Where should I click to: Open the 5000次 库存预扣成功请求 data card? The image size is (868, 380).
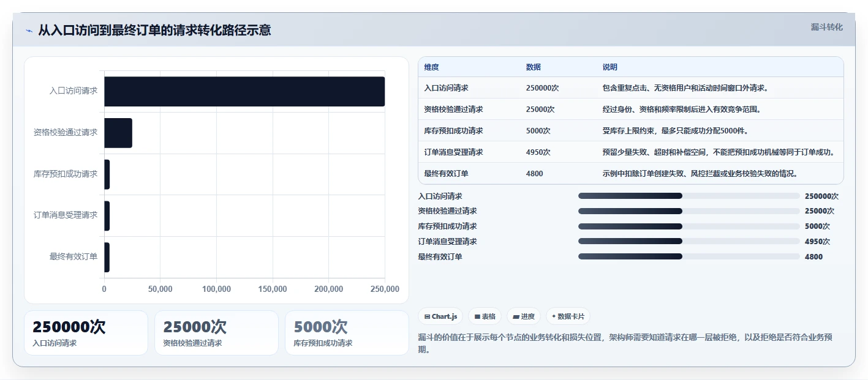click(x=347, y=333)
